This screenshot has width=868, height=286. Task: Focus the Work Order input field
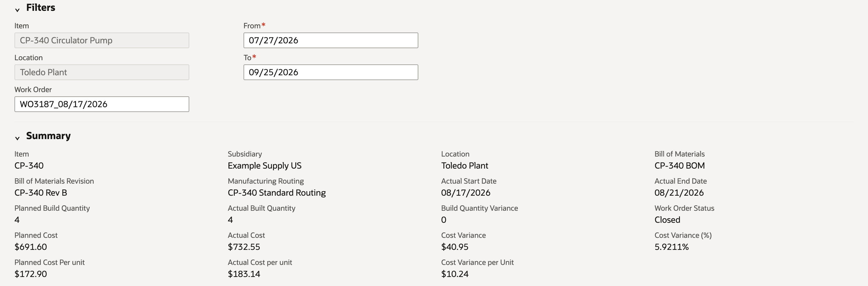point(102,104)
